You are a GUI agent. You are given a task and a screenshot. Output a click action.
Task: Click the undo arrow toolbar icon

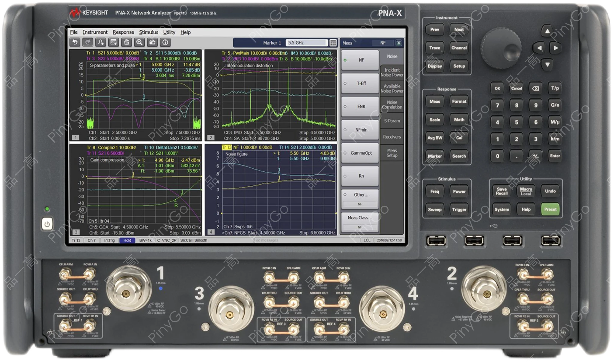click(x=75, y=42)
